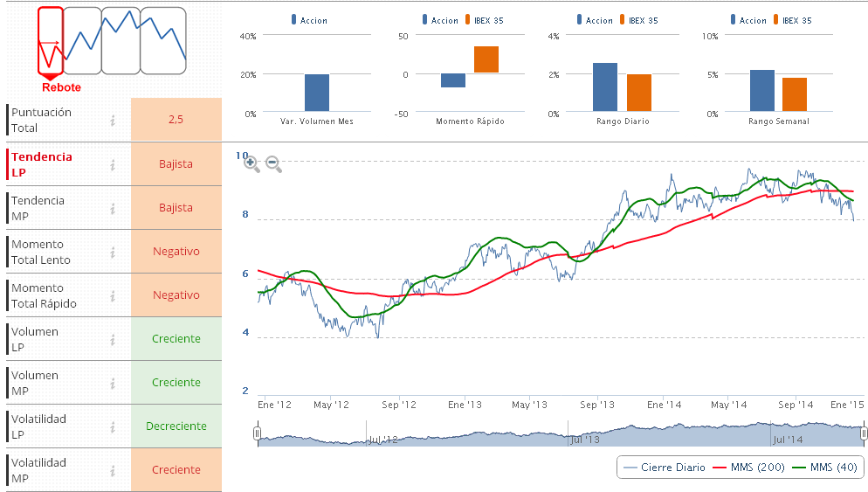The width and height of the screenshot is (868, 492).
Task: Show info for Tendencia MP row
Action: tap(113, 208)
